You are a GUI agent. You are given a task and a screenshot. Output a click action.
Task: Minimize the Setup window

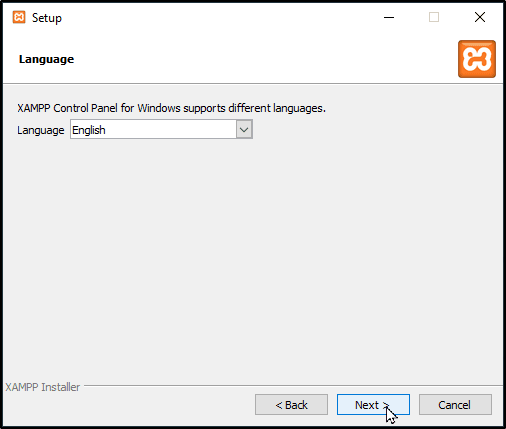point(389,17)
